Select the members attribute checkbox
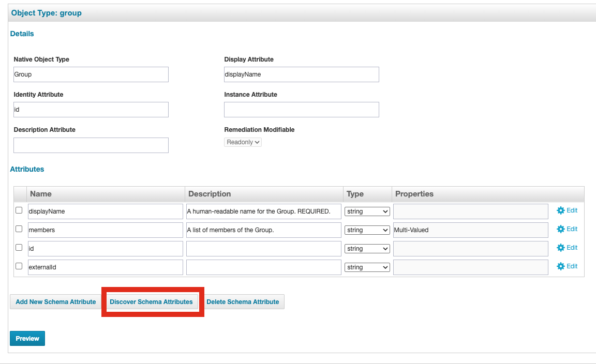This screenshot has width=596, height=364. [19, 229]
